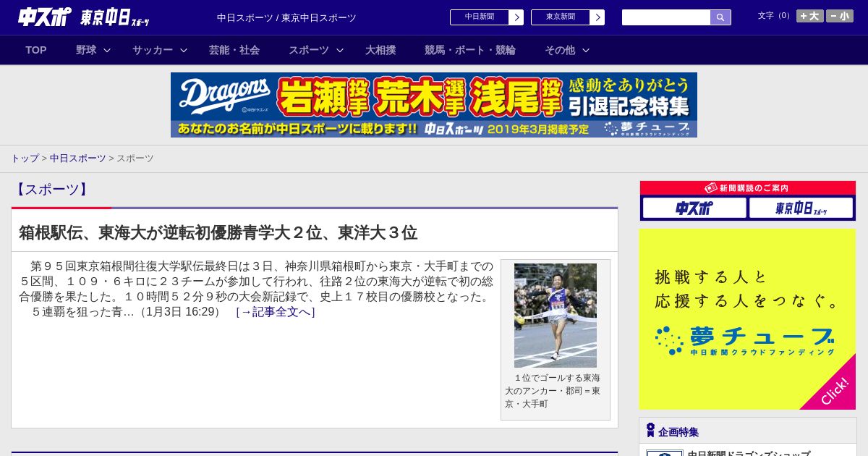
Task: Decrease text size with 小 button
Action: pyautogui.click(x=840, y=16)
